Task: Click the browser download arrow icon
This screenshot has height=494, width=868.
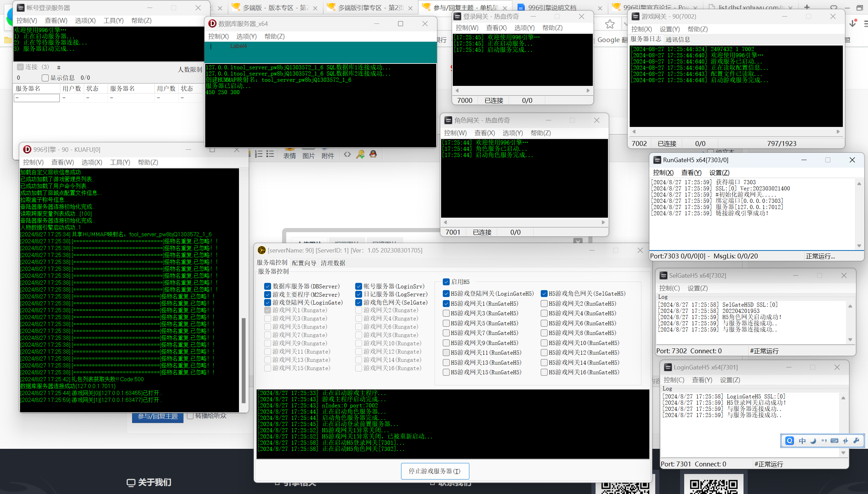Action: tap(853, 23)
